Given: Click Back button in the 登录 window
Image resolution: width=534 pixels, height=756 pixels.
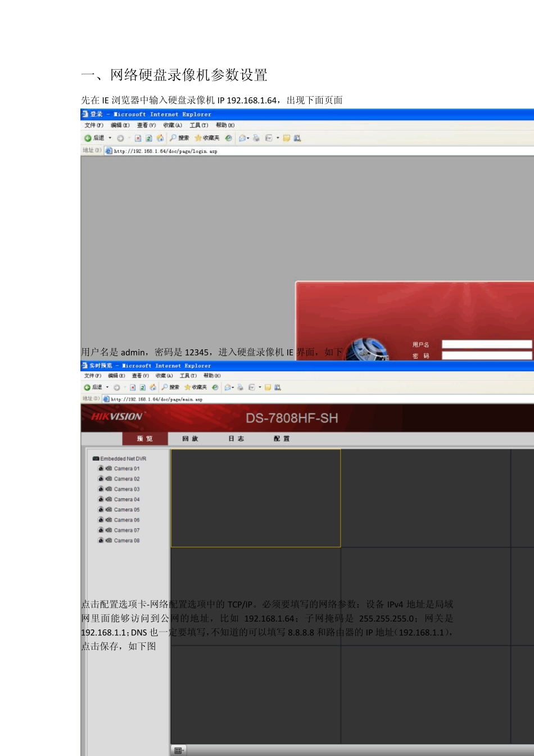Looking at the screenshot, I should point(94,138).
